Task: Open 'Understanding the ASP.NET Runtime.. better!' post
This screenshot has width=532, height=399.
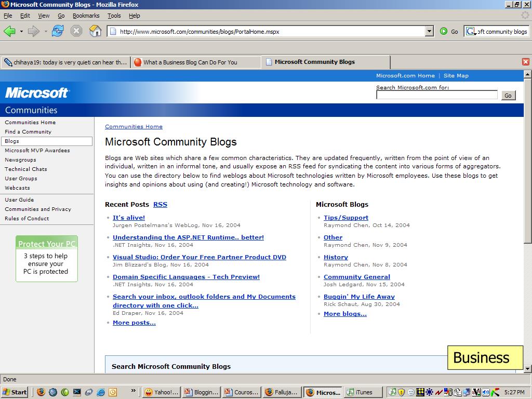Action: click(188, 237)
